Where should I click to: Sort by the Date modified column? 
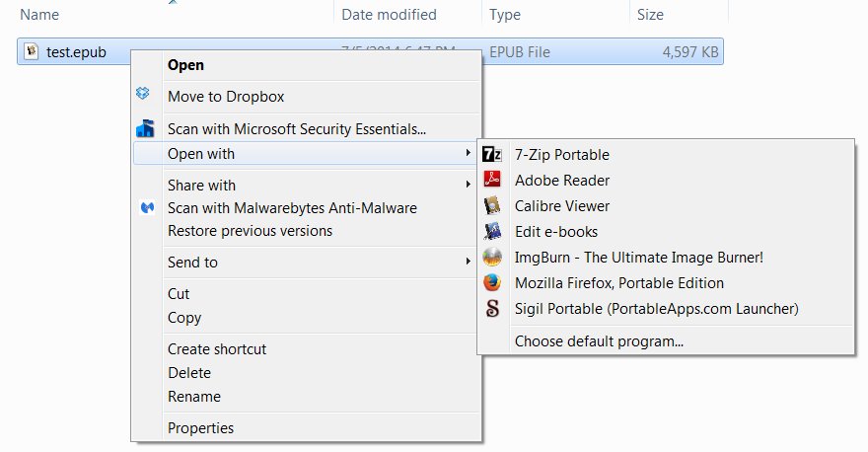[x=389, y=15]
